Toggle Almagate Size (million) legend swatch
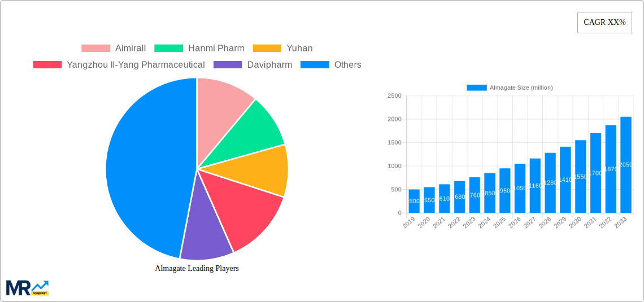This screenshot has height=302, width=644. (x=477, y=87)
